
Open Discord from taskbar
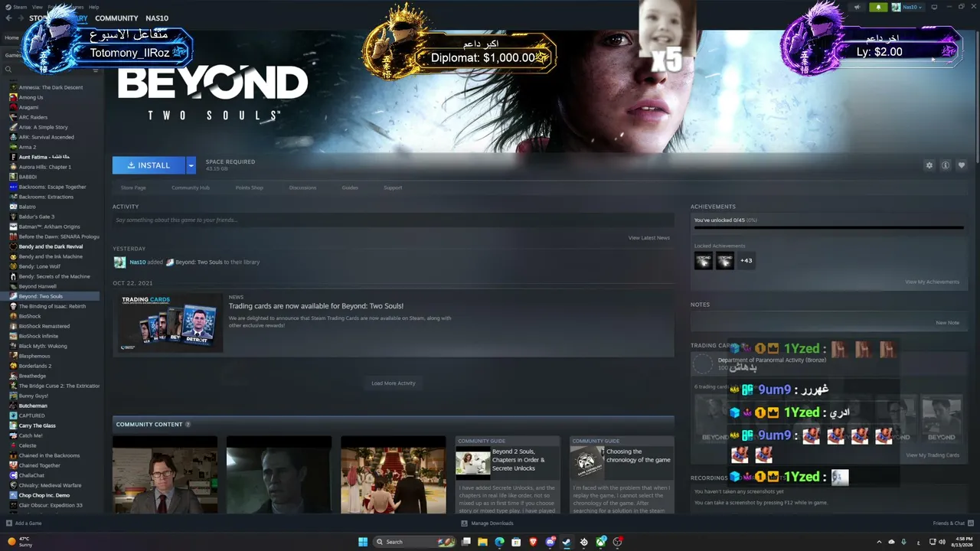pyautogui.click(x=550, y=542)
